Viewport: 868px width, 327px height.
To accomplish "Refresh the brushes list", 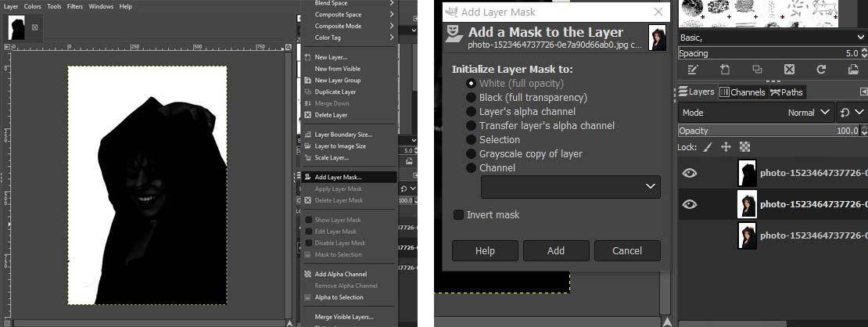I will pyautogui.click(x=822, y=70).
